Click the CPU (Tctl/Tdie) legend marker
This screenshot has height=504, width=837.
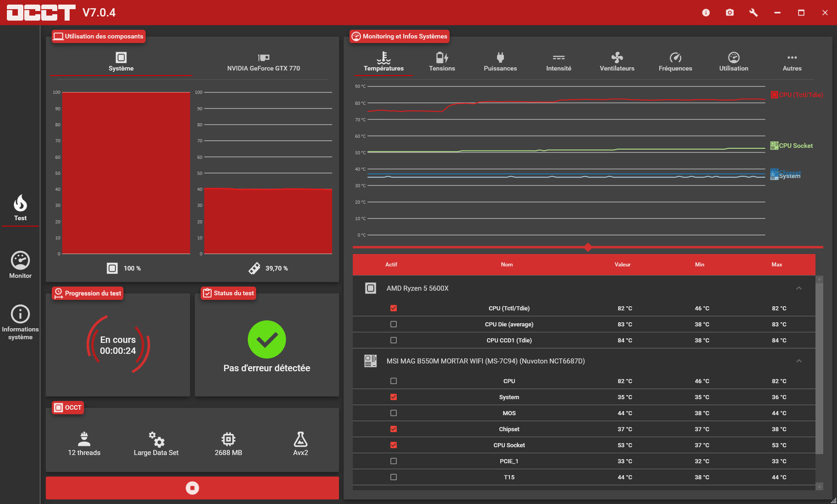(x=774, y=95)
